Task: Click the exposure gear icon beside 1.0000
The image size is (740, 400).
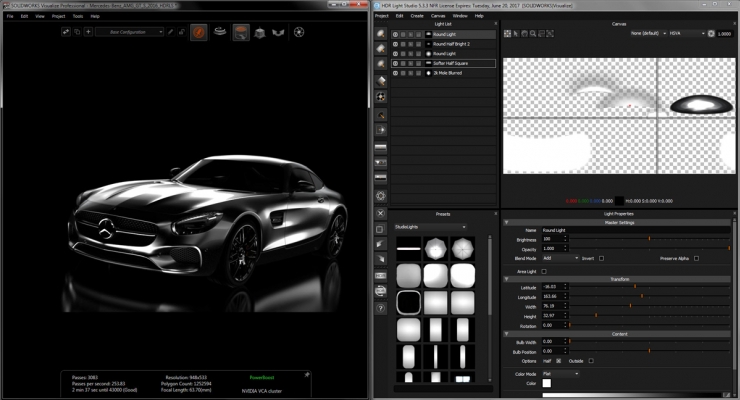Action: coord(711,33)
